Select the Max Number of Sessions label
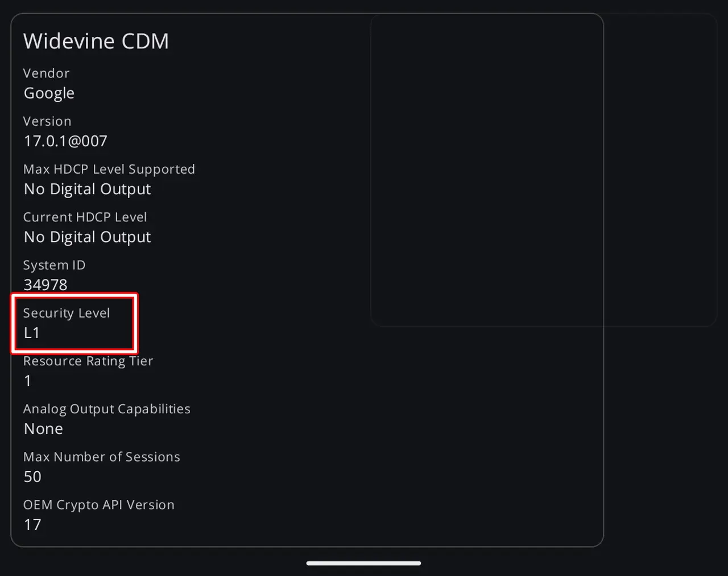Screen dimensions: 728x576 click(x=101, y=457)
